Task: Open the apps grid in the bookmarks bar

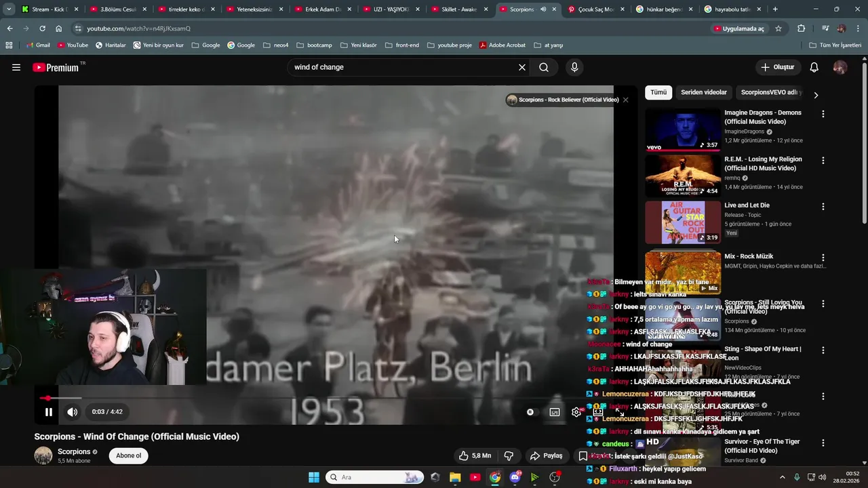Action: 9,45
